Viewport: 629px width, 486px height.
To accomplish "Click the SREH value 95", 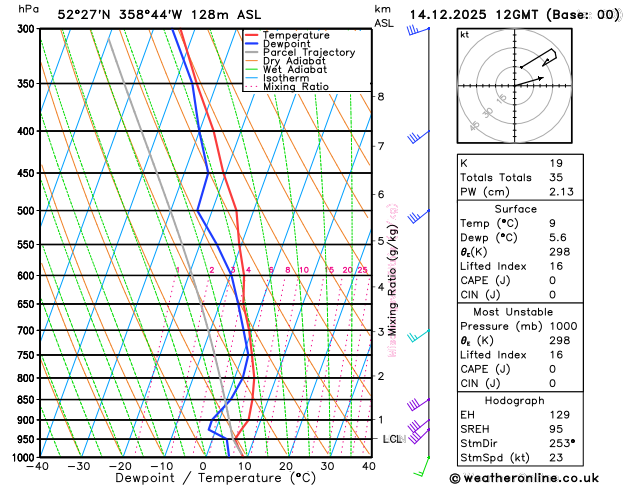I will (x=556, y=429).
